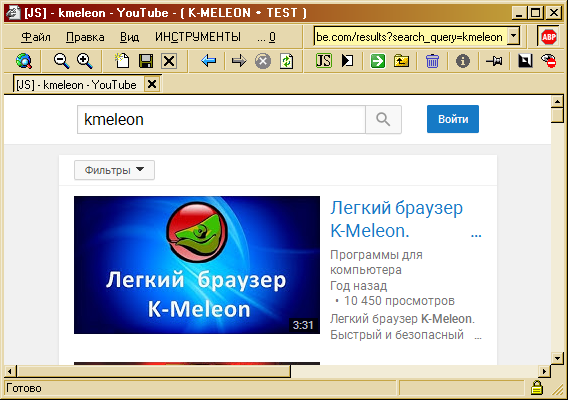The height and width of the screenshot is (400, 568).
Task: Click the horizontal scrollbar thumb
Action: [x=153, y=371]
